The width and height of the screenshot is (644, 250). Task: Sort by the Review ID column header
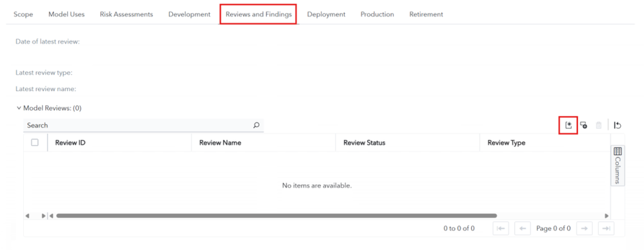click(x=119, y=142)
